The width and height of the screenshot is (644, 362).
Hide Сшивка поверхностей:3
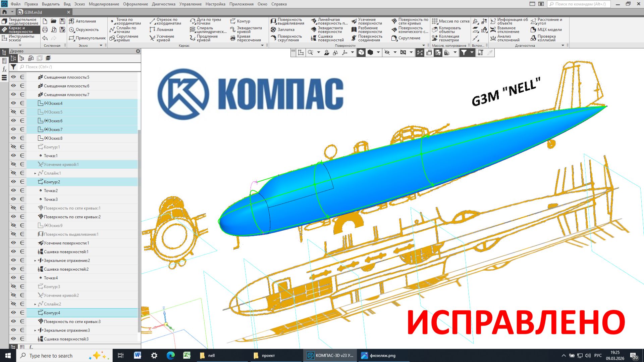[13, 339]
